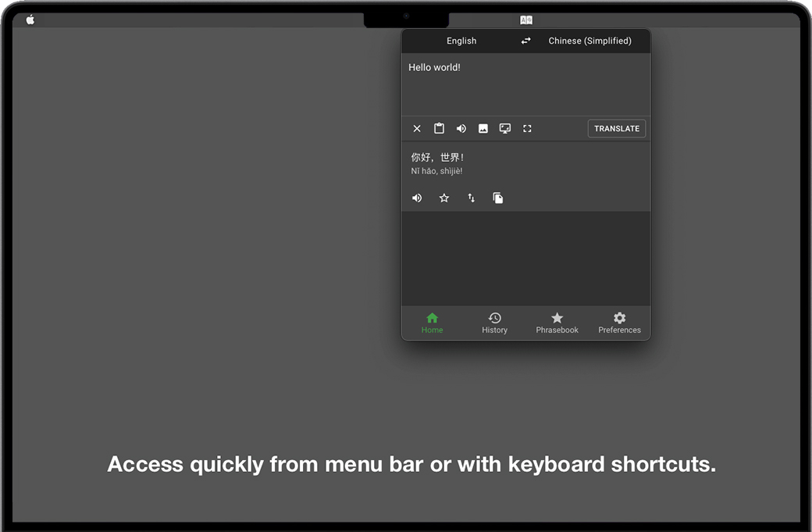Open the English source language selector
Screen dimensions: 812x532
pyautogui.click(x=461, y=41)
